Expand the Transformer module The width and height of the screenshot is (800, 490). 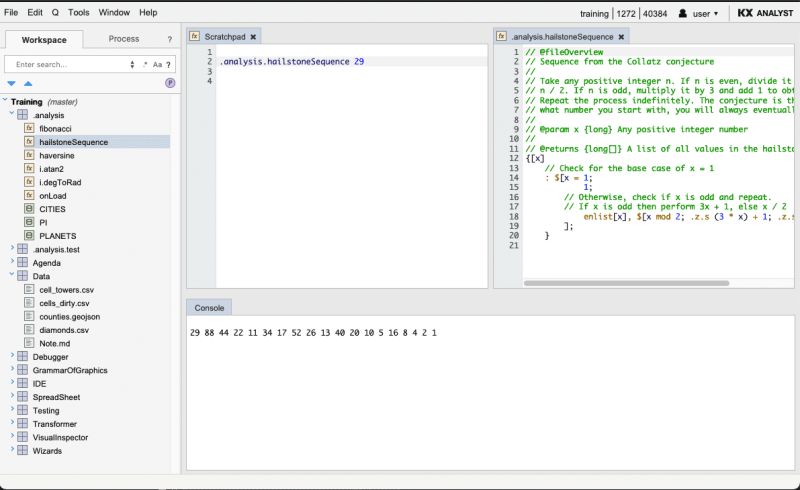tap(12, 423)
